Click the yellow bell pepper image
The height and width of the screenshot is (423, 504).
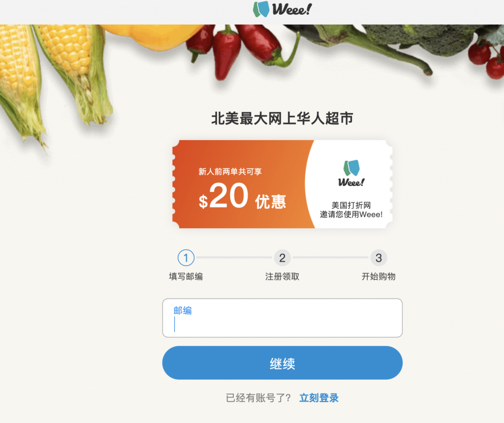(151, 36)
